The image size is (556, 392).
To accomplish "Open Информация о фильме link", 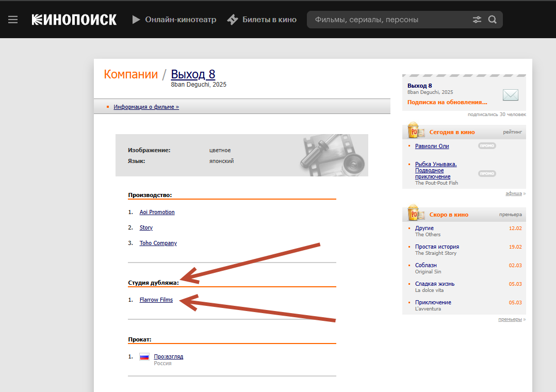I will pyautogui.click(x=146, y=107).
